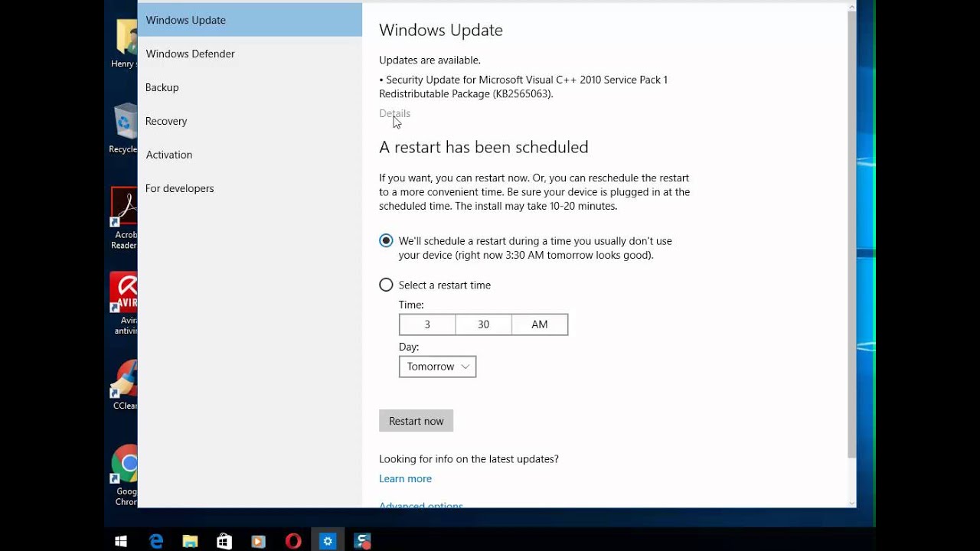Launch Microsoft Edge from the taskbar
Viewport: 980px width, 551px height.
[x=155, y=541]
